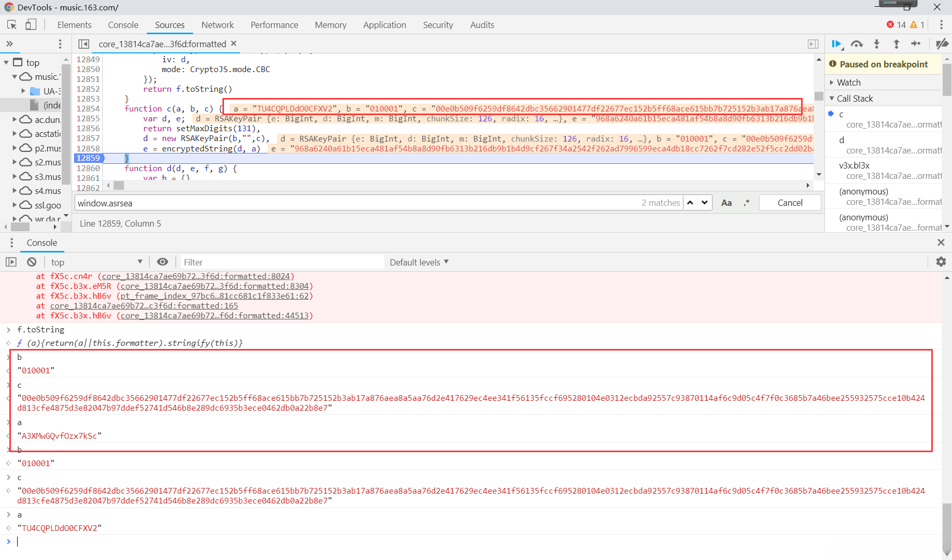Collapse the music domain tree node
Viewport: 952px width, 560px height.
[x=15, y=77]
